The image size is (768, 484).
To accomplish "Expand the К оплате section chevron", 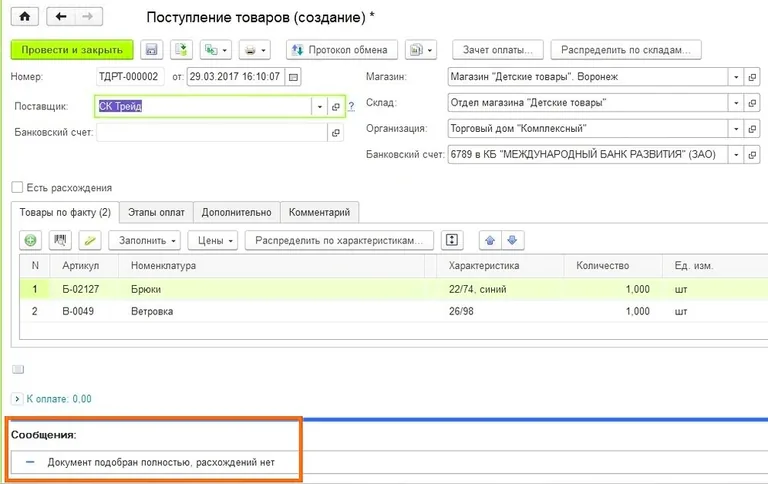I will [x=17, y=399].
